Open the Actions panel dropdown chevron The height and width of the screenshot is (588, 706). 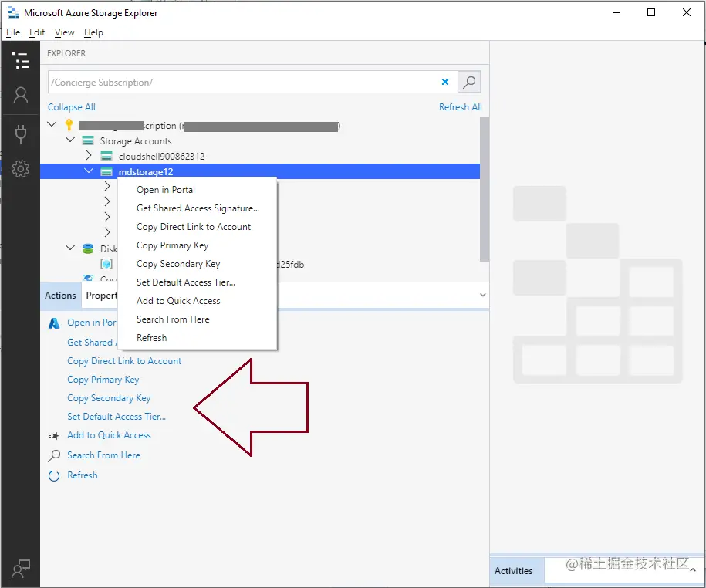(x=483, y=295)
